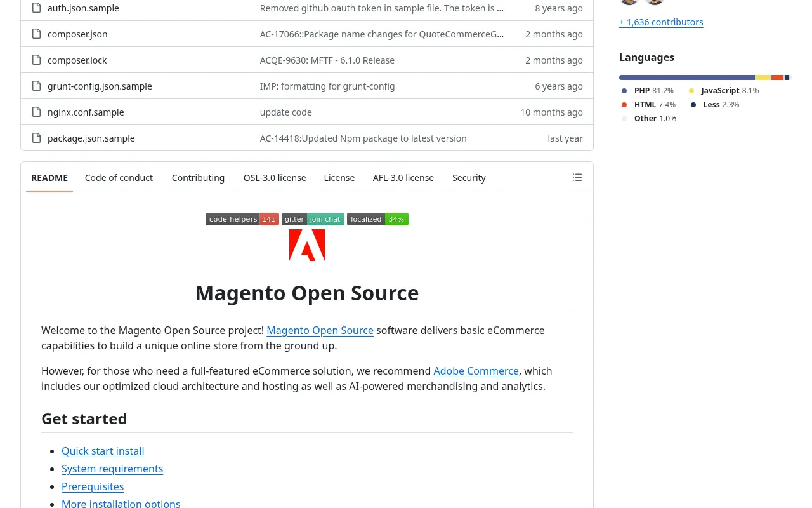The width and height of the screenshot is (812, 508).
Task: Click the '8 years ago' timestamp
Action: pyautogui.click(x=559, y=8)
